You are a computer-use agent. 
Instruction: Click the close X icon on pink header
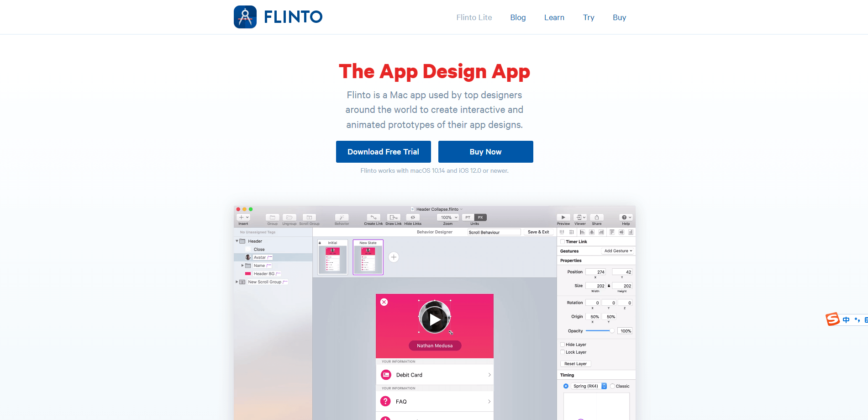click(x=384, y=302)
